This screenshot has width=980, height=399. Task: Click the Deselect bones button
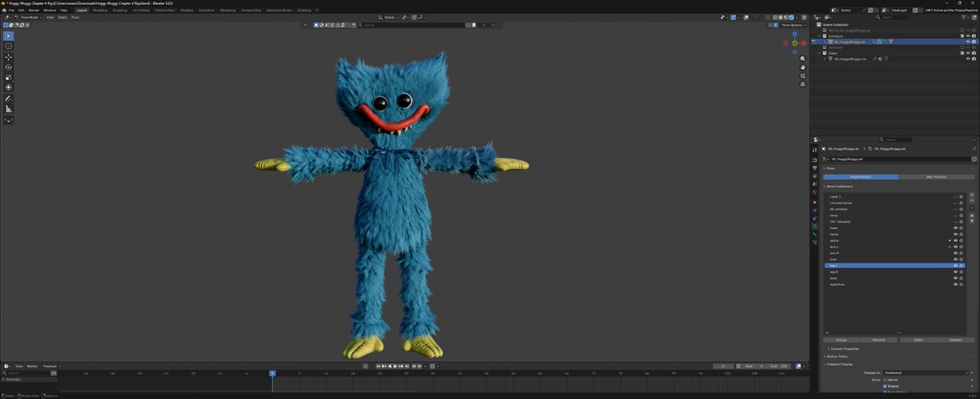coord(955,339)
